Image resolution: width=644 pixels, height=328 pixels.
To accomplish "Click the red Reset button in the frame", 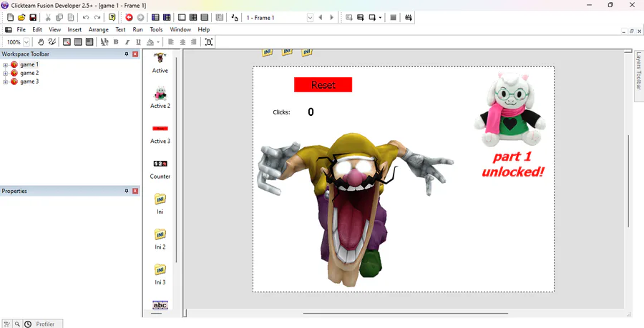I will click(x=323, y=84).
